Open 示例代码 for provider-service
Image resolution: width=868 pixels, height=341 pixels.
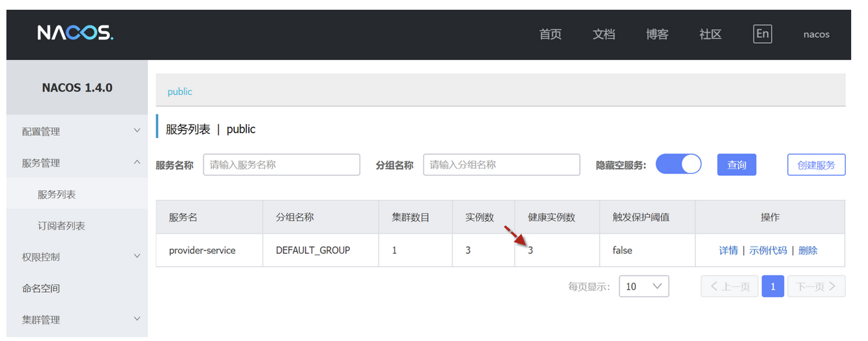[x=768, y=251]
